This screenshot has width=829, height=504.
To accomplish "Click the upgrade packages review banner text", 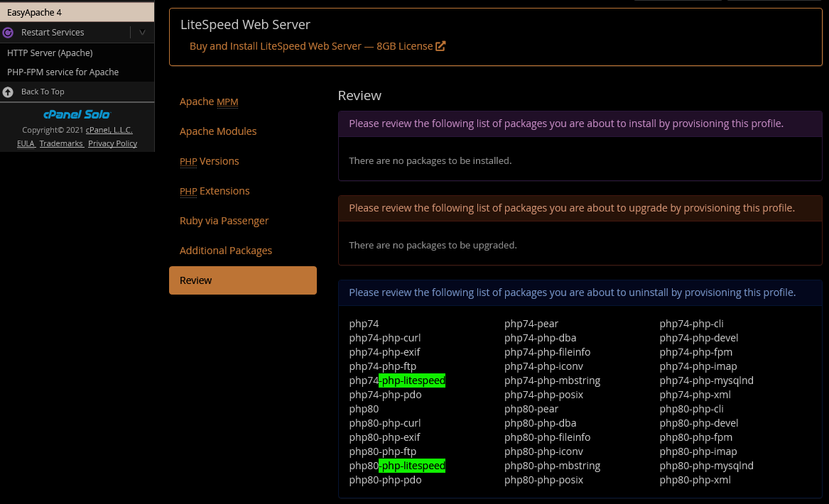I will [x=572, y=208].
